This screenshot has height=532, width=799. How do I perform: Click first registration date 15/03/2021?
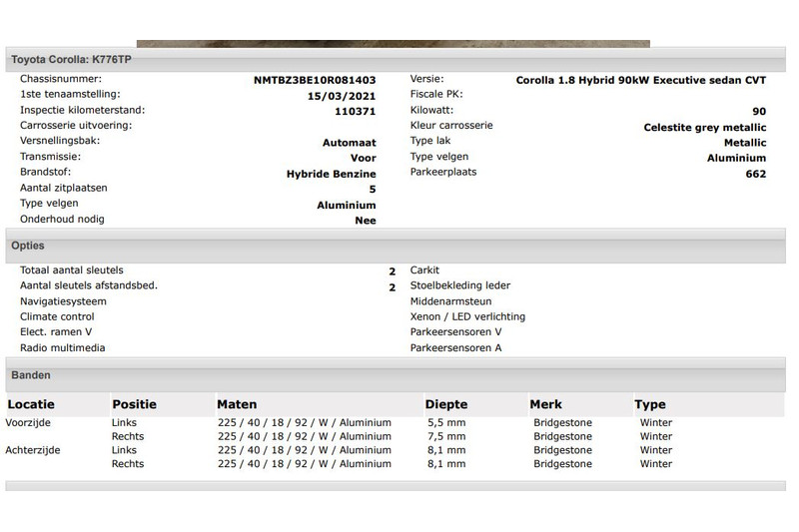tap(343, 96)
